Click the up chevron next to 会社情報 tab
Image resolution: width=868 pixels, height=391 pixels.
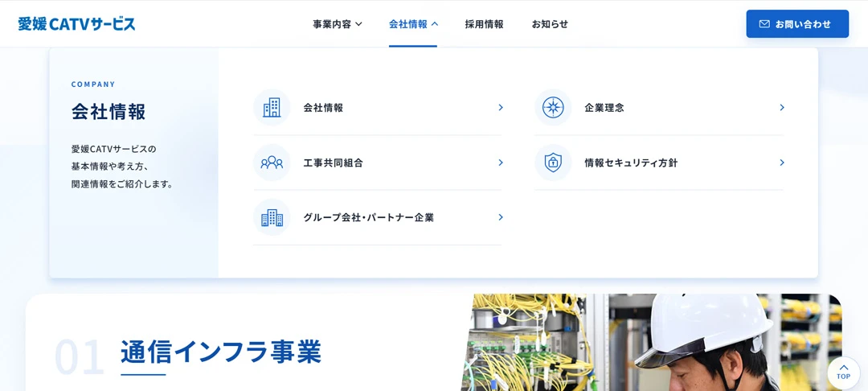pos(434,24)
